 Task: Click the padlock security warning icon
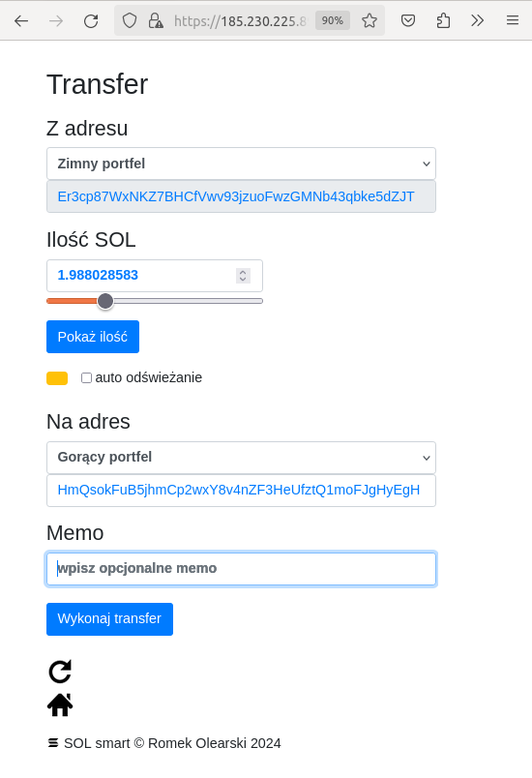[x=156, y=21]
